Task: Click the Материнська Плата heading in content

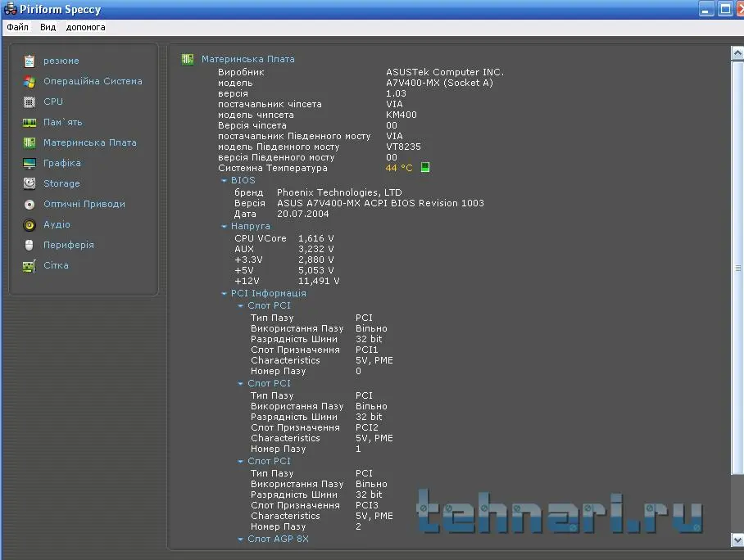Action: (x=247, y=59)
